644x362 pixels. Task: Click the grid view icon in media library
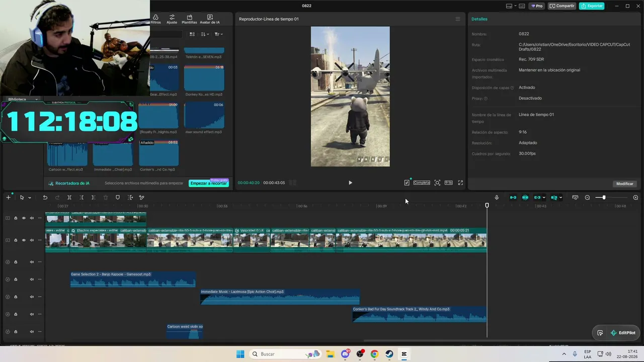(192, 34)
